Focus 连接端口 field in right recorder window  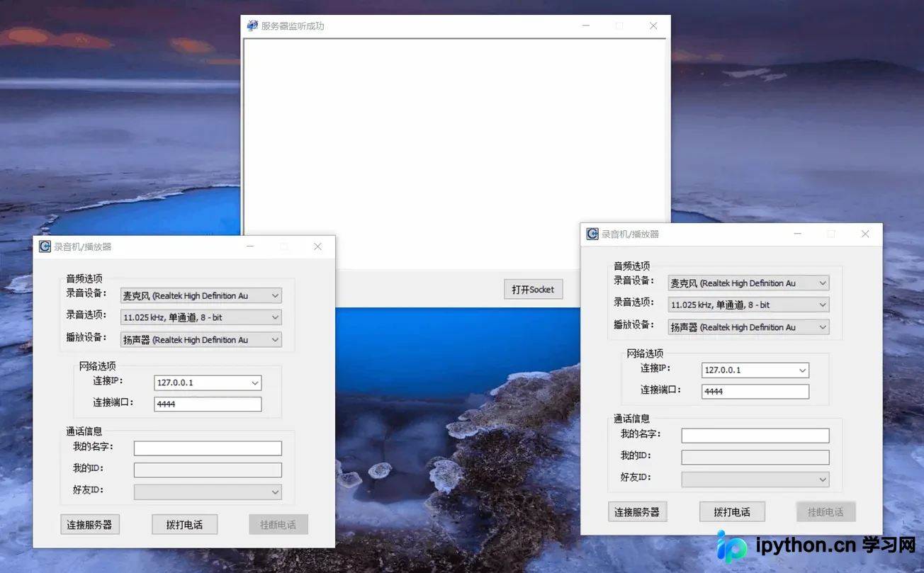pyautogui.click(x=755, y=391)
